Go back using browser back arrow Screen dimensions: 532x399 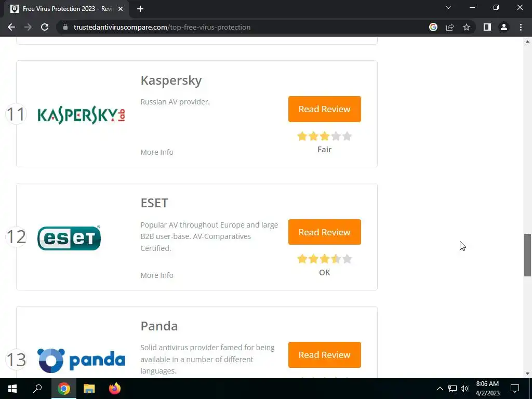click(x=11, y=27)
